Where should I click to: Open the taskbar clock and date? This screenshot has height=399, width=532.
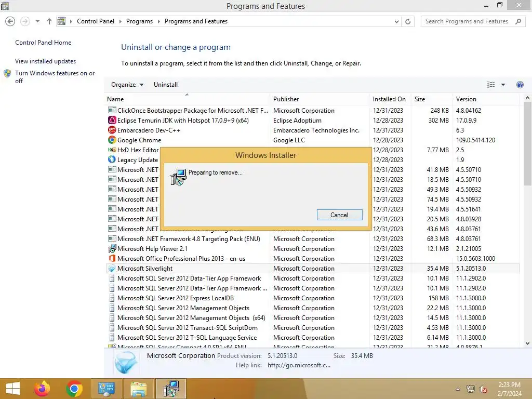509,389
